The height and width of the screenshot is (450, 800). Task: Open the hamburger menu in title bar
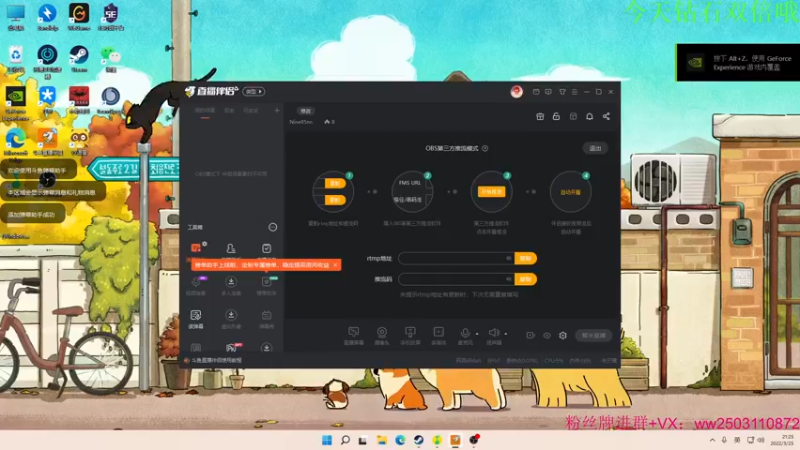pos(574,92)
